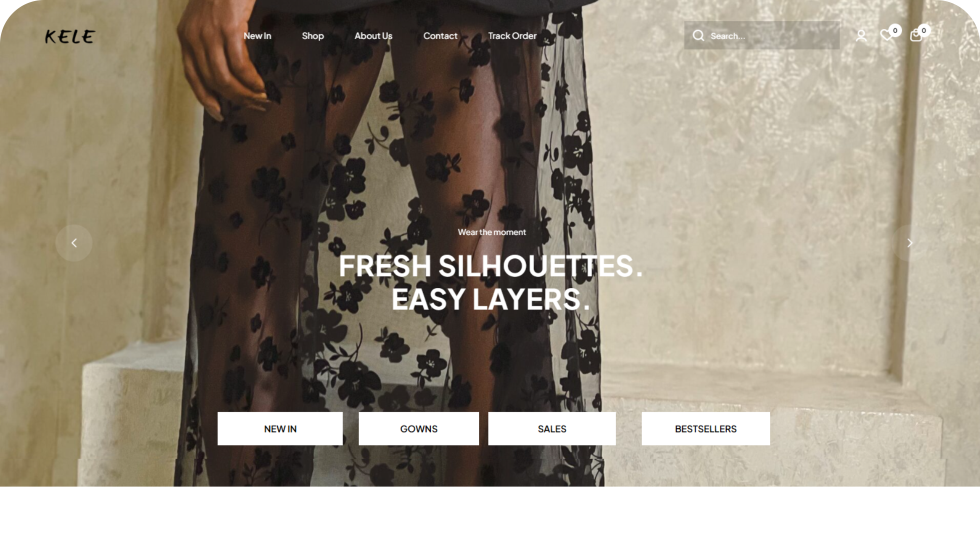The height and width of the screenshot is (540, 980).
Task: Click the NEW IN category button
Action: pyautogui.click(x=280, y=428)
